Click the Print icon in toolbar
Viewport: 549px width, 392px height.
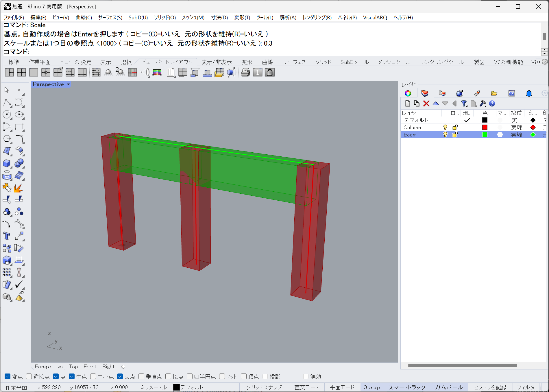245,72
